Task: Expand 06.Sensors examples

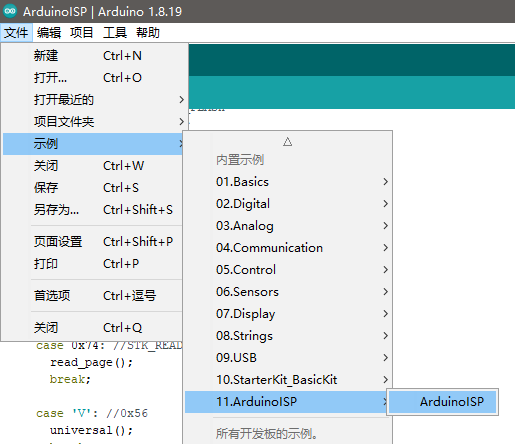Action: click(x=288, y=292)
